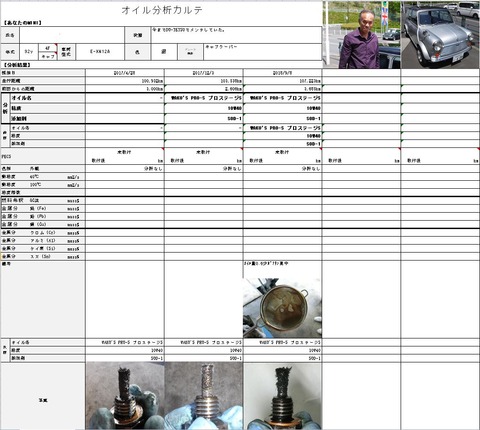Select the comment text cell at top
This screenshot has width=480, height=430.
[236, 35]
